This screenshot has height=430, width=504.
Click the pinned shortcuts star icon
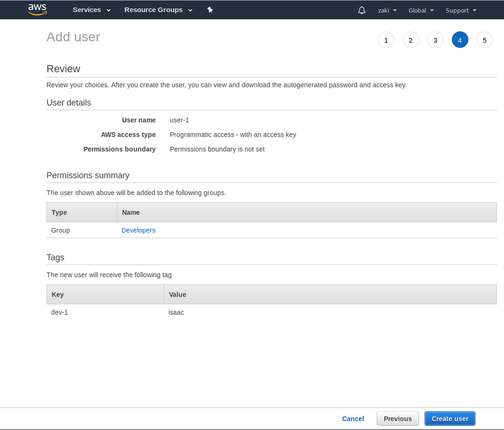[x=210, y=9]
